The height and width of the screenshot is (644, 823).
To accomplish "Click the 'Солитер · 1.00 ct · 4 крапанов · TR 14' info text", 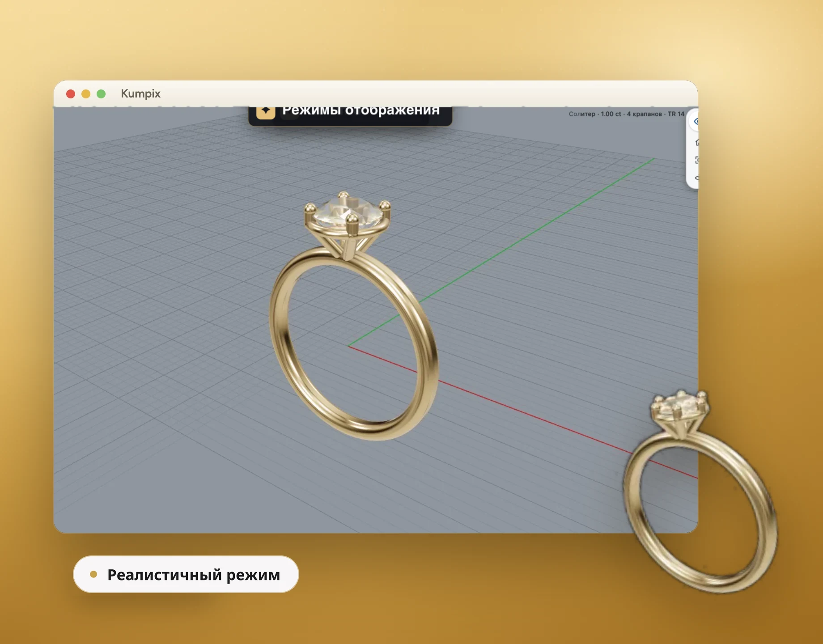I will (x=626, y=114).
